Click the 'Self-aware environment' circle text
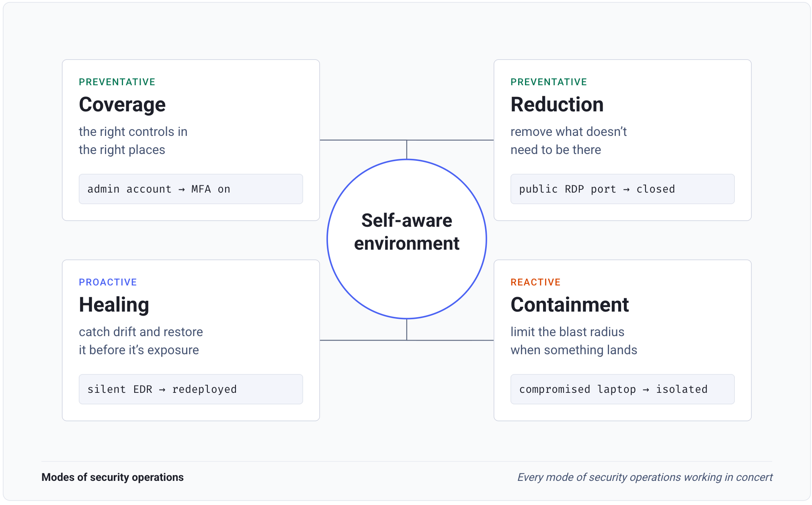This screenshot has width=812, height=505. pyautogui.click(x=407, y=232)
